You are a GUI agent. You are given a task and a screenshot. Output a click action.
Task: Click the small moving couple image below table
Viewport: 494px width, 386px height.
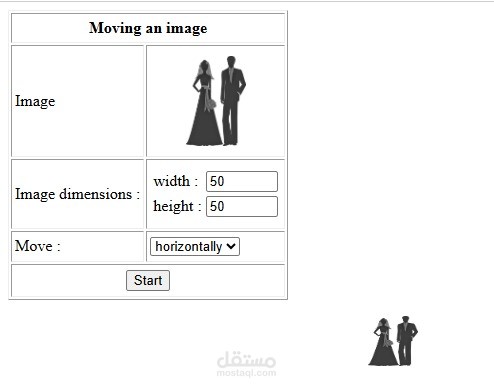point(393,341)
